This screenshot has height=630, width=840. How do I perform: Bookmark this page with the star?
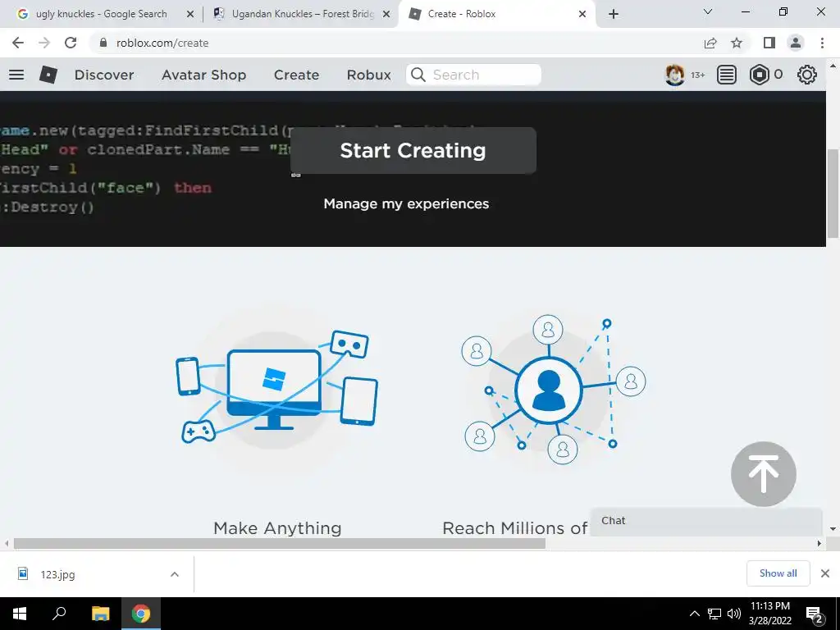pos(737,43)
